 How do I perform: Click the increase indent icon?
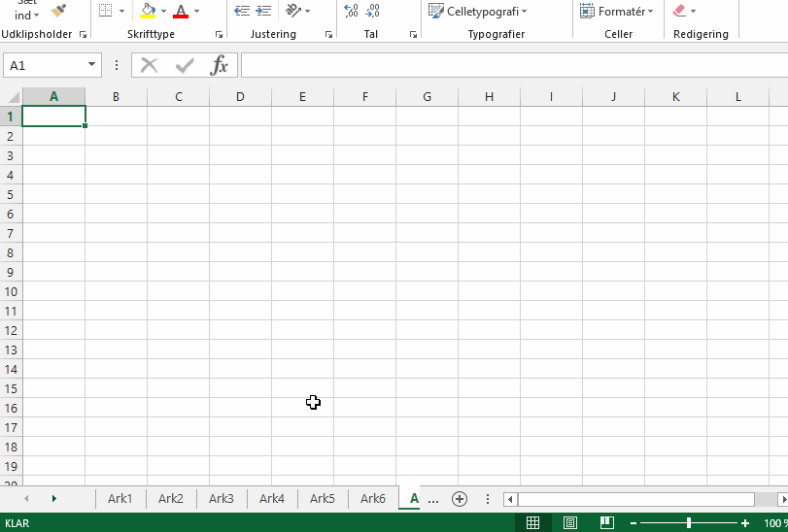click(x=262, y=11)
